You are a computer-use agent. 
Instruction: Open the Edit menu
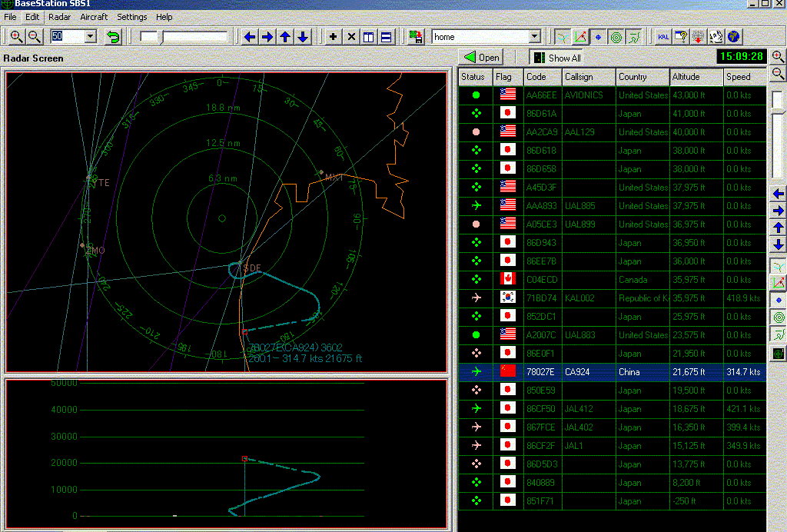tap(32, 17)
